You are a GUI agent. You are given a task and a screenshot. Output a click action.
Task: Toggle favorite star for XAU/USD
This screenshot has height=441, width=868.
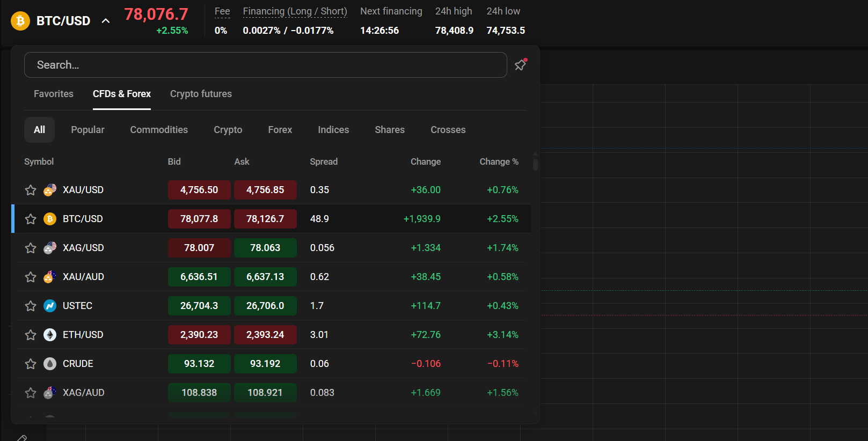(31, 190)
